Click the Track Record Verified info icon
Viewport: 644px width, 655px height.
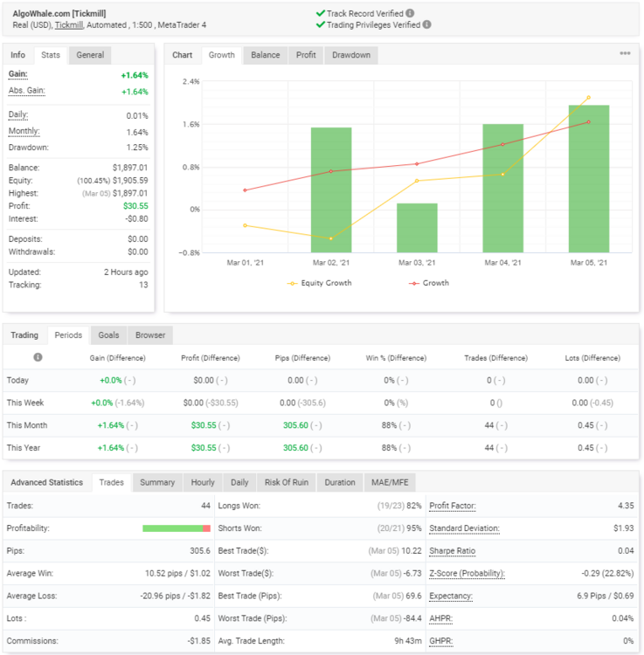[x=410, y=13]
